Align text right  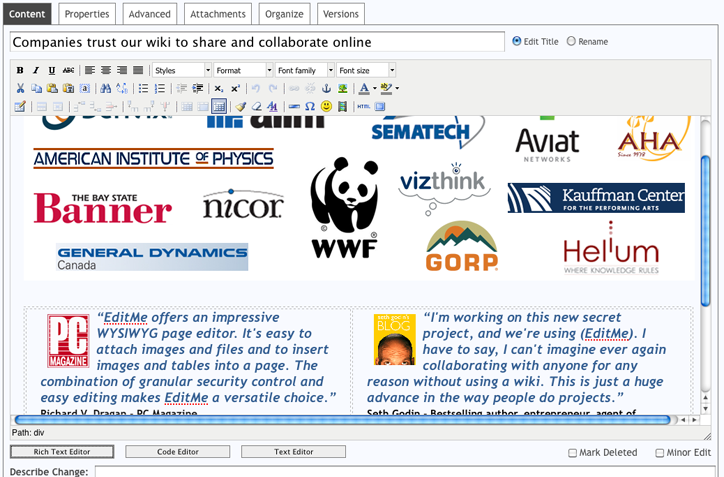tap(122, 70)
